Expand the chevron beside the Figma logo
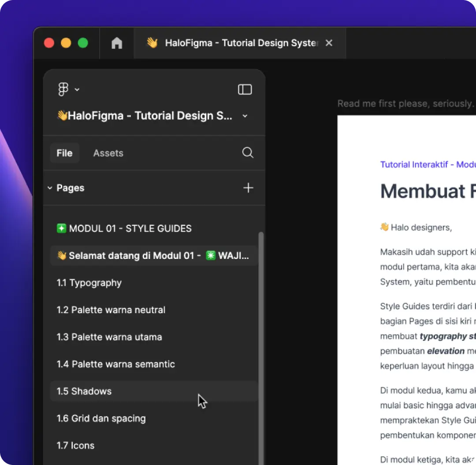The image size is (476, 465). pyautogui.click(x=77, y=89)
